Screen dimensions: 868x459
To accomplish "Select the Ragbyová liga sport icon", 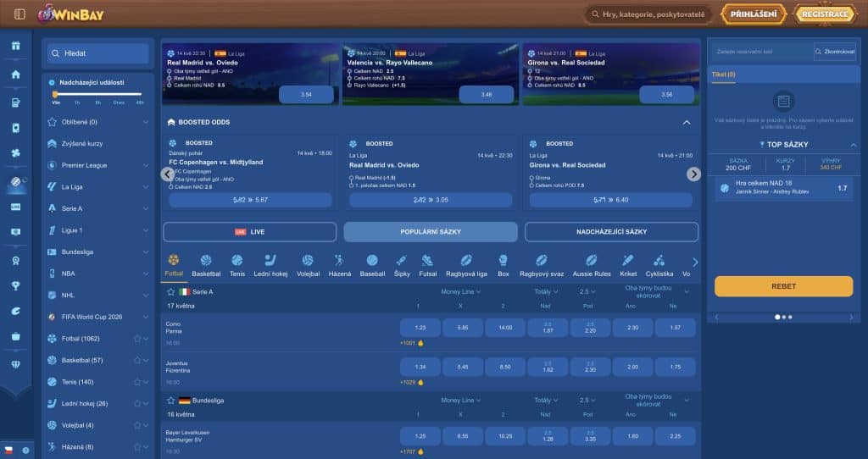I will click(x=466, y=265).
